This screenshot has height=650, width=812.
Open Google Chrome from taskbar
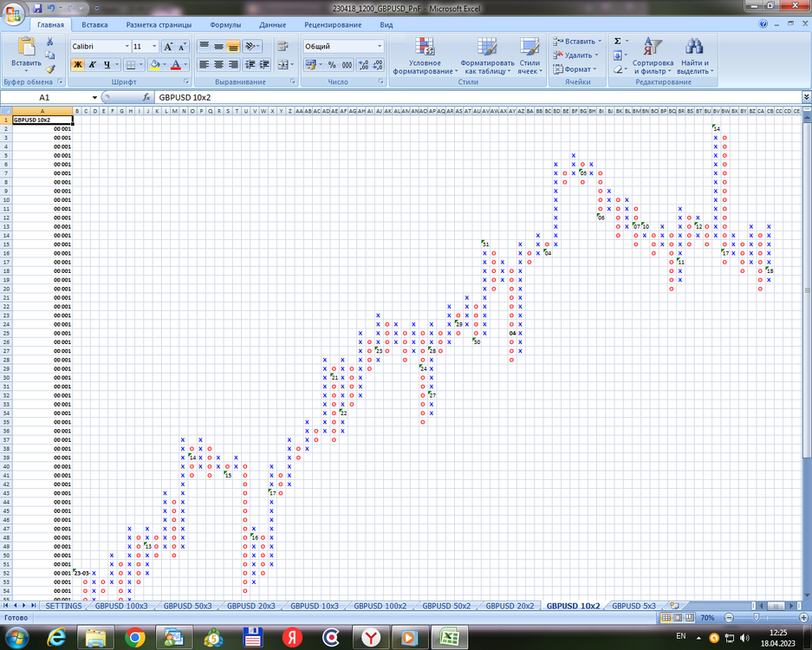coord(134,638)
